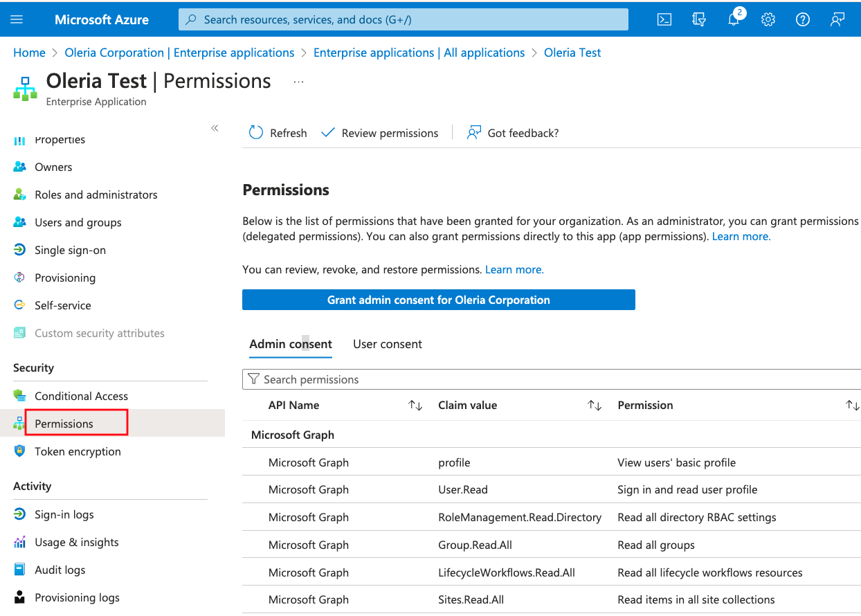861x616 pixels.
Task: Switch to the User consent tab
Action: tap(388, 344)
